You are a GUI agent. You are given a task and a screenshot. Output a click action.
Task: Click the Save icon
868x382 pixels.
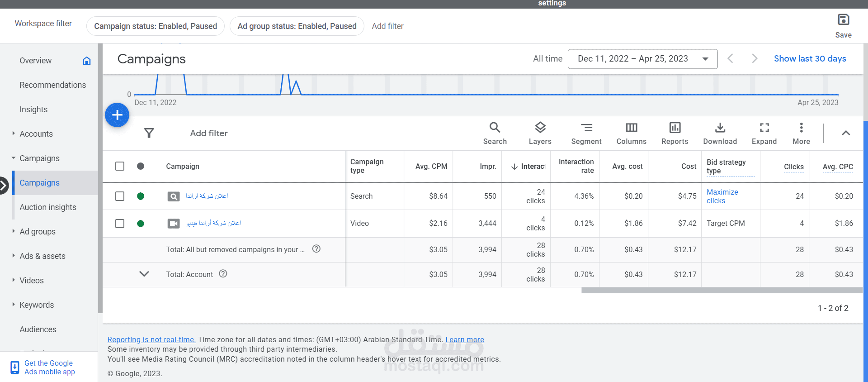pos(843,19)
